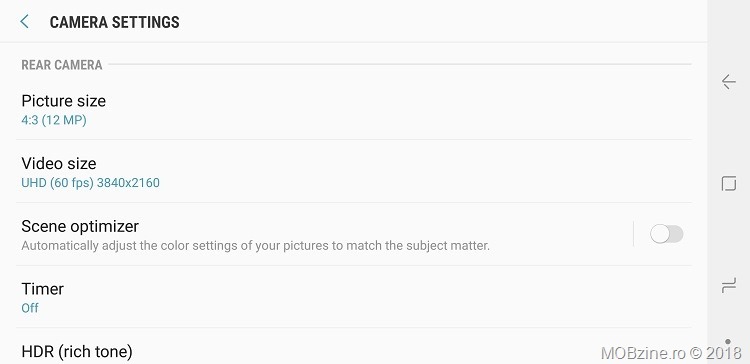Click the horizontal line after REAR CAMERA

tap(400, 64)
